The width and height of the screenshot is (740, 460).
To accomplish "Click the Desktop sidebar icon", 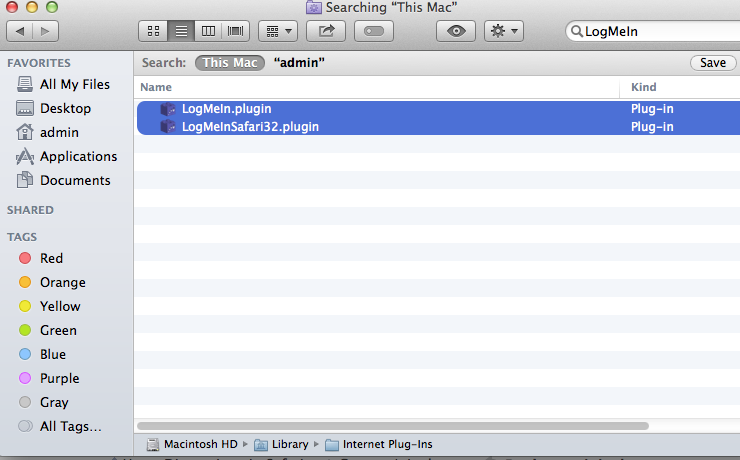I will [x=25, y=108].
